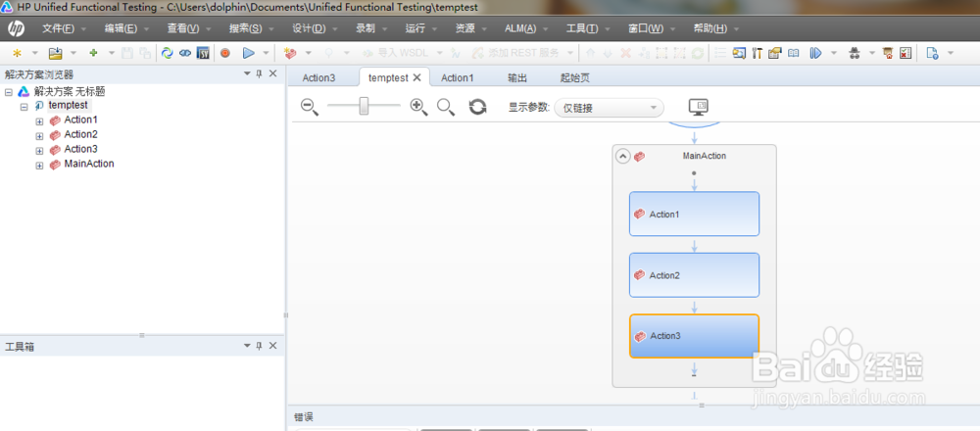
Task: Open the 搜索(S) menu
Action: click(246, 28)
